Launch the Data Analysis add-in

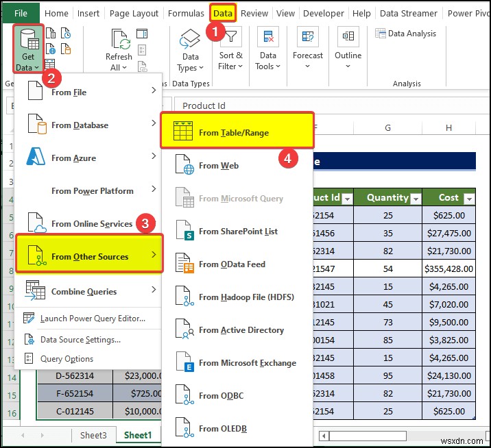[405, 34]
